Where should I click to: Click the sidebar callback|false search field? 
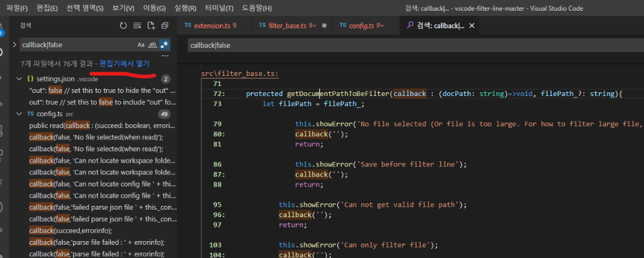[x=75, y=45]
